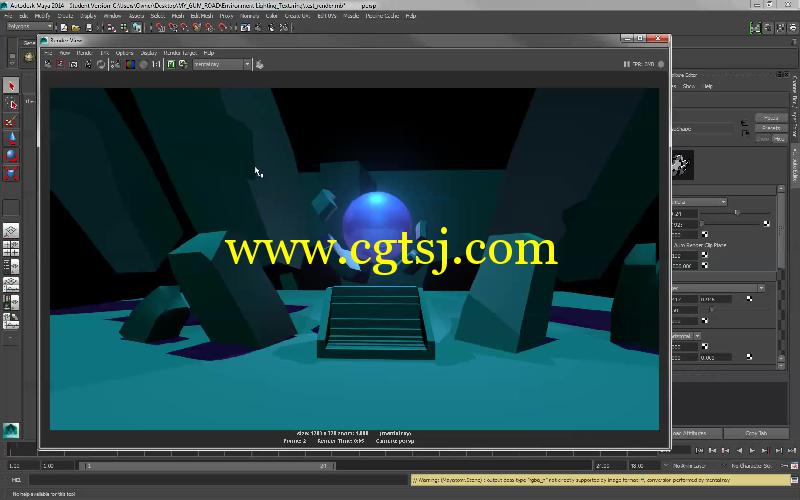Move the second slider in the Attribute Editor
800x500 pixels.
[702, 224]
